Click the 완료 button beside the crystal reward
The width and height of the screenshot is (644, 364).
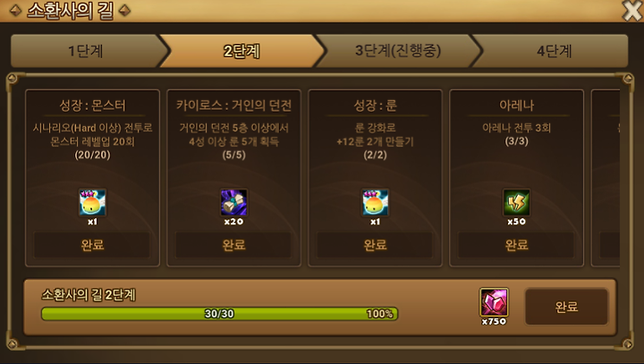(566, 307)
